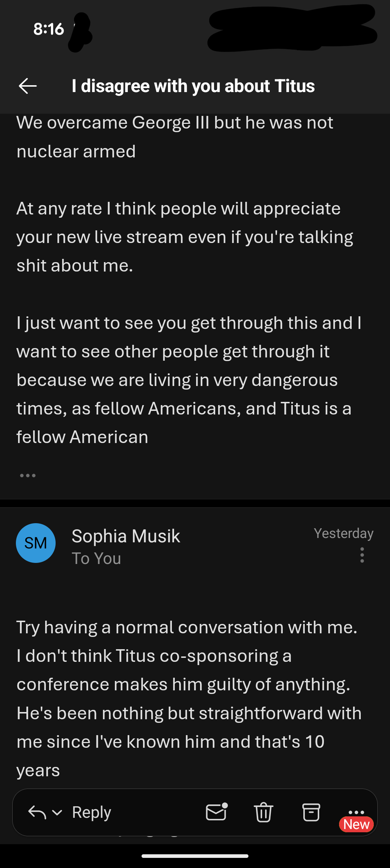Tap the back arrow to leave the email
This screenshot has width=390, height=868.
[x=27, y=86]
